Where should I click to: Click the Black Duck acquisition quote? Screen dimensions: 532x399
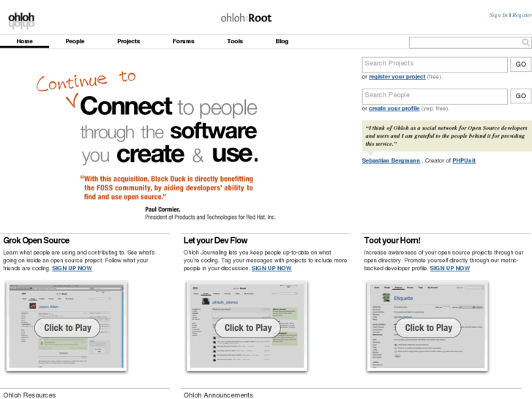(167, 187)
